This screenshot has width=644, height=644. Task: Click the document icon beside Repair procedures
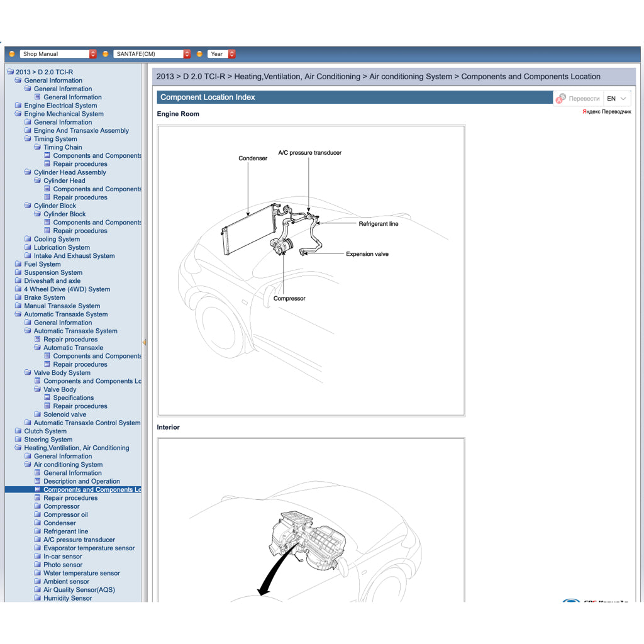click(x=38, y=497)
